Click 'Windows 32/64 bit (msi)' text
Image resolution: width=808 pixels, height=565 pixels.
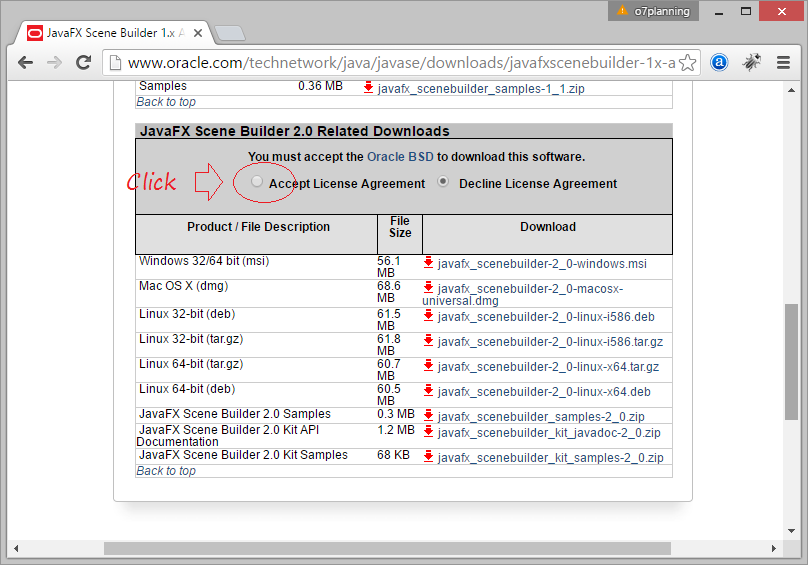(204, 261)
